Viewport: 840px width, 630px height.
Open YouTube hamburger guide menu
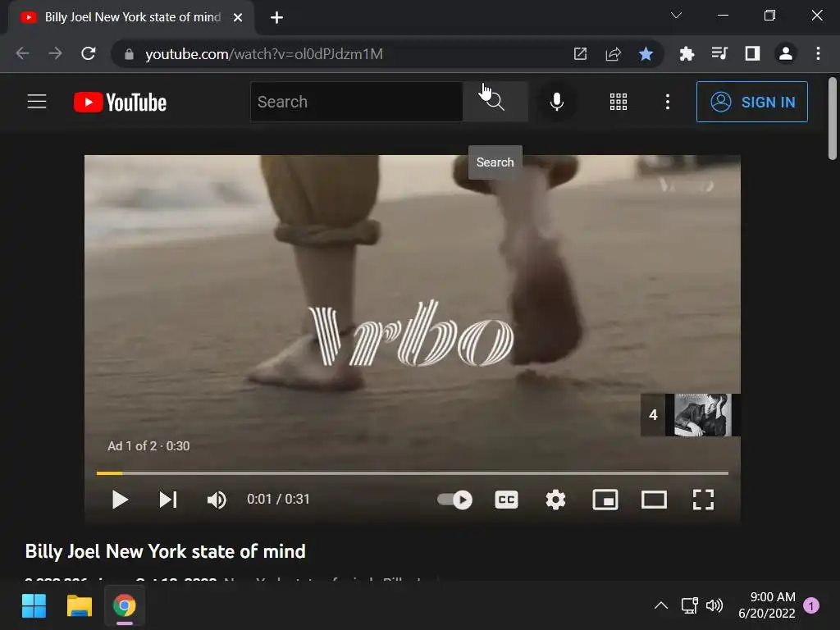coord(37,101)
